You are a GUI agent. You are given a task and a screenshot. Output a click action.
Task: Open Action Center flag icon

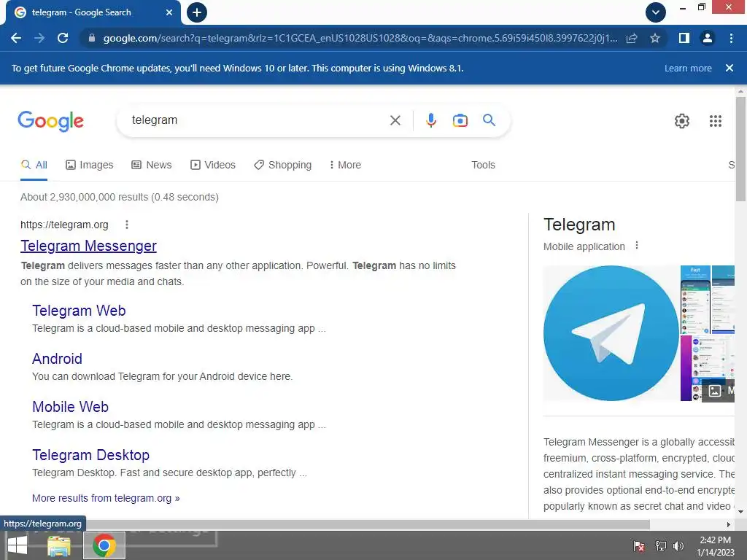[639, 545]
